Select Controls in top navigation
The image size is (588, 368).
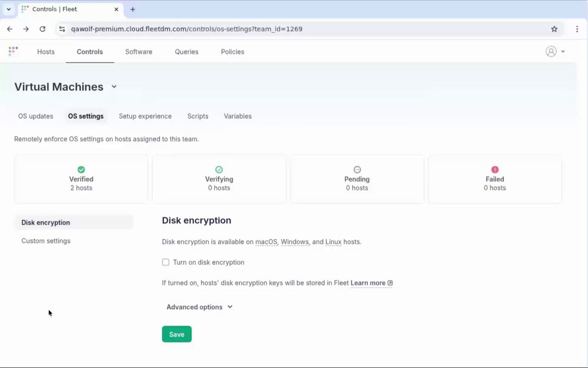pos(90,51)
